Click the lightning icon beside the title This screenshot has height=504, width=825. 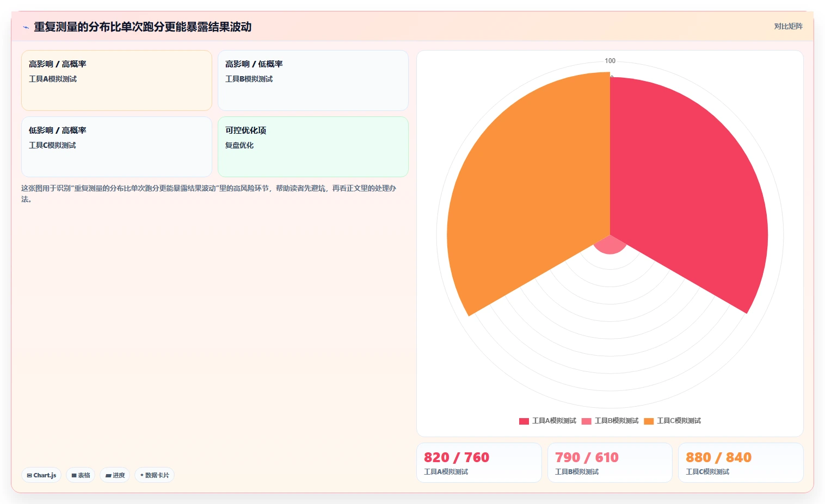click(26, 27)
